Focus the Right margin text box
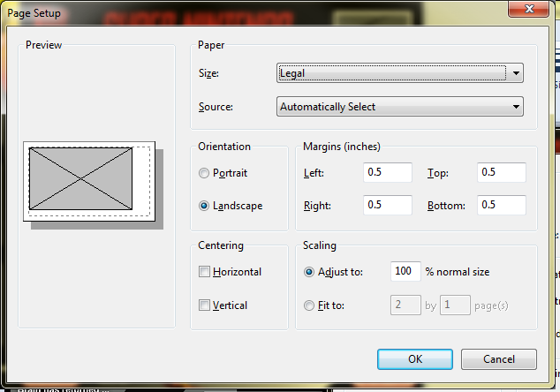This screenshot has width=560, height=392. (x=387, y=205)
